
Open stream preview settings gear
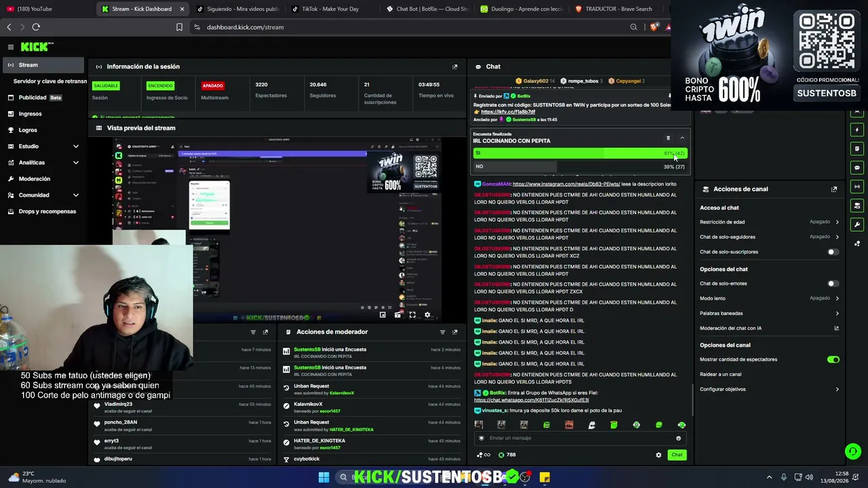tap(427, 314)
